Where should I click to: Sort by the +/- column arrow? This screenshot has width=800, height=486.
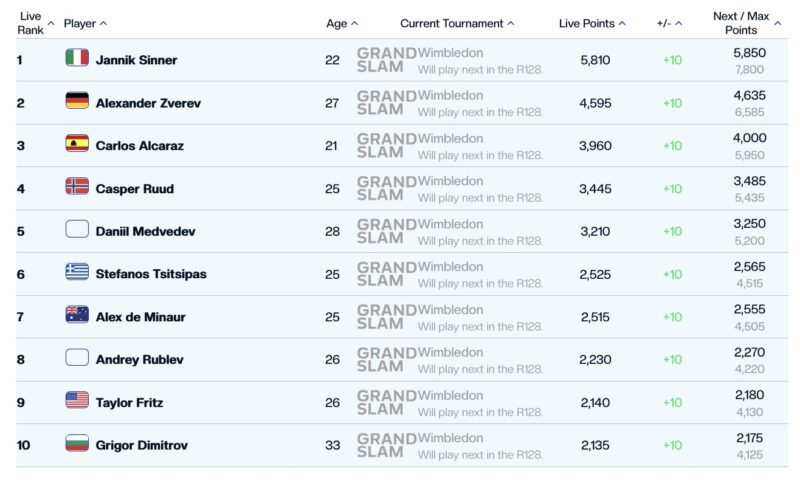[679, 23]
